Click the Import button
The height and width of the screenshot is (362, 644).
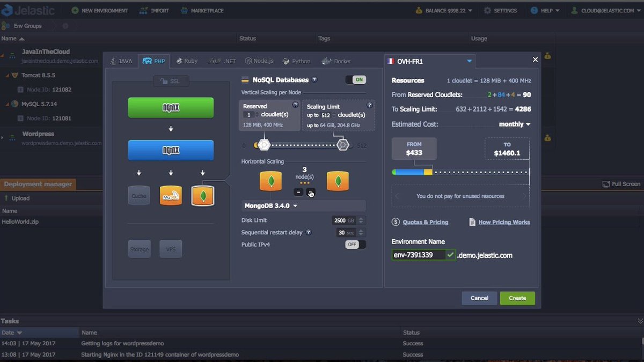tap(155, 10)
